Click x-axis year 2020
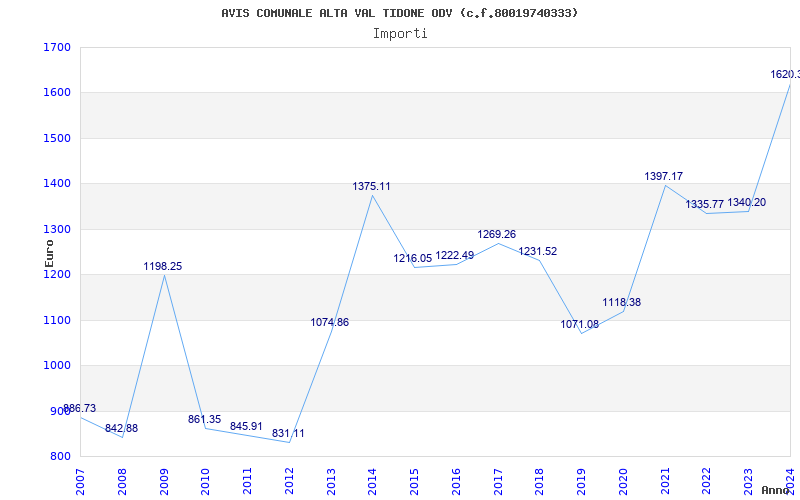The height and width of the screenshot is (500, 800). point(623,482)
